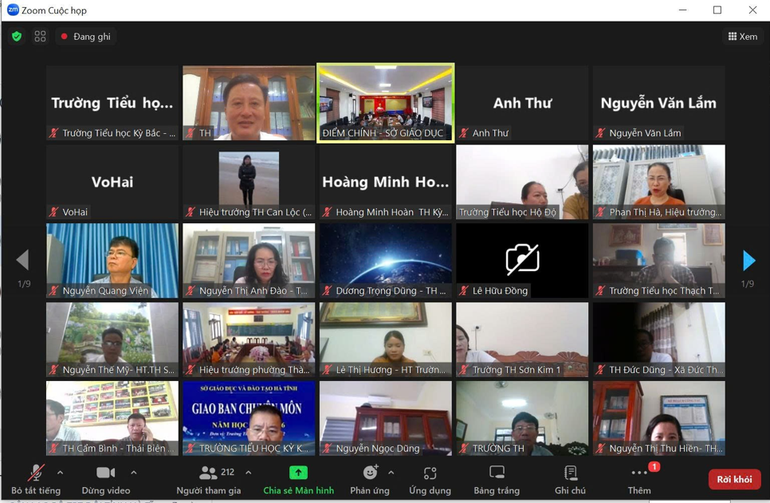Expand audio options arrow beside microphone
Screen dimensions: 770x503
60,472
